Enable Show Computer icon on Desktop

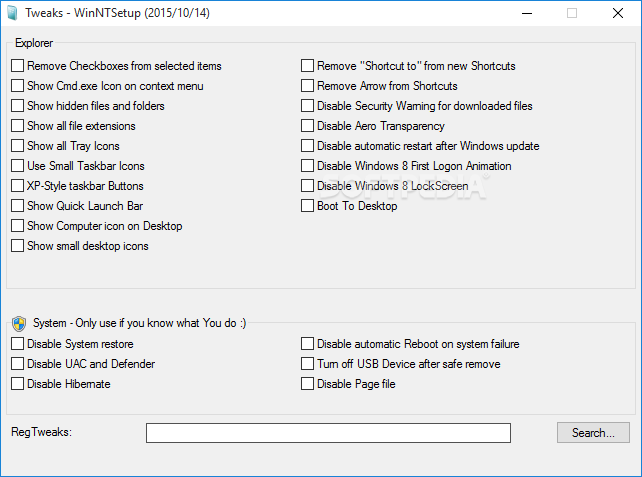[18, 226]
